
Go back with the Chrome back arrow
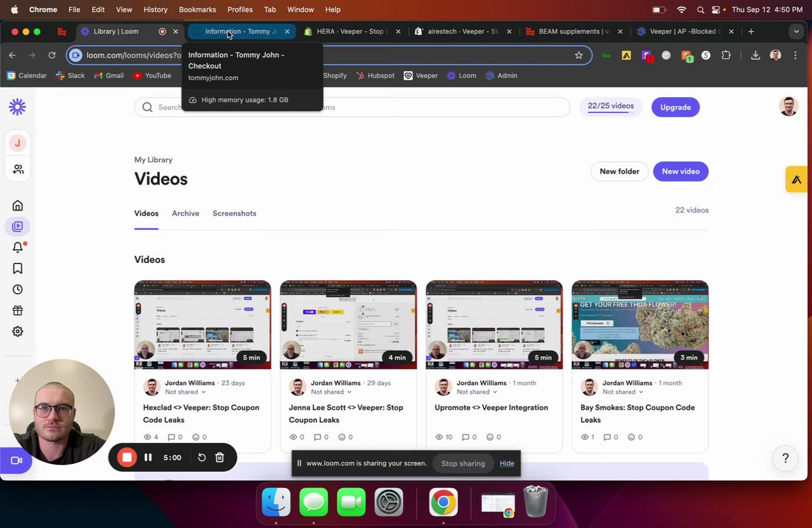point(12,55)
